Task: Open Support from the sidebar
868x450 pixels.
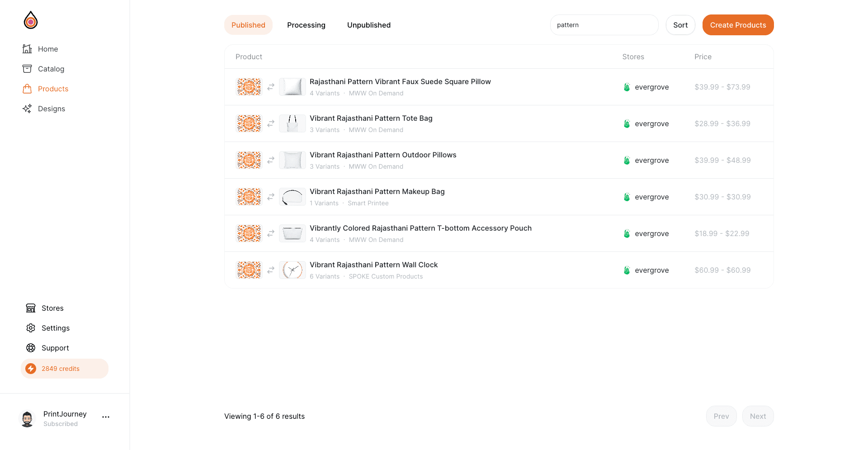Action: pyautogui.click(x=47, y=348)
